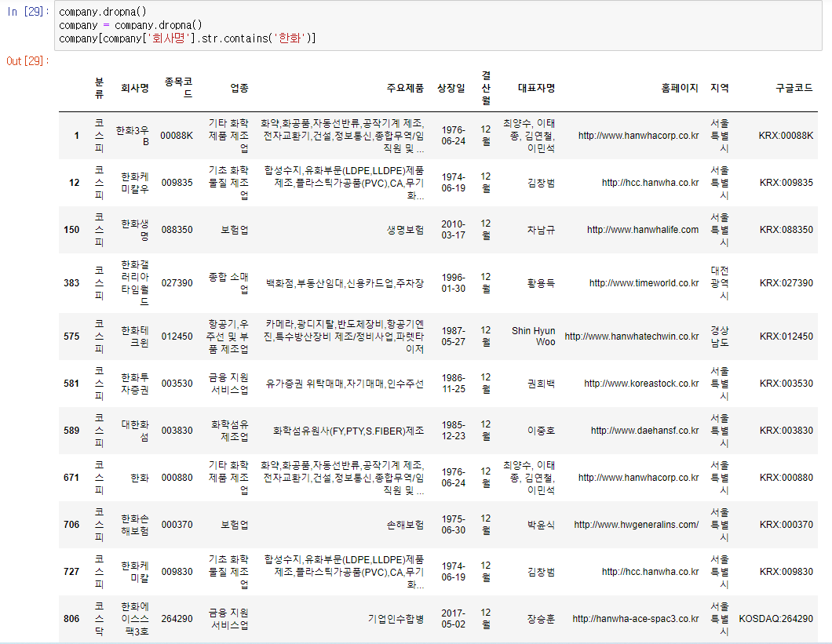Viewport: 832px width, 644px height.
Task: Click URL http://www.hanwhalife.com
Action: [643, 231]
